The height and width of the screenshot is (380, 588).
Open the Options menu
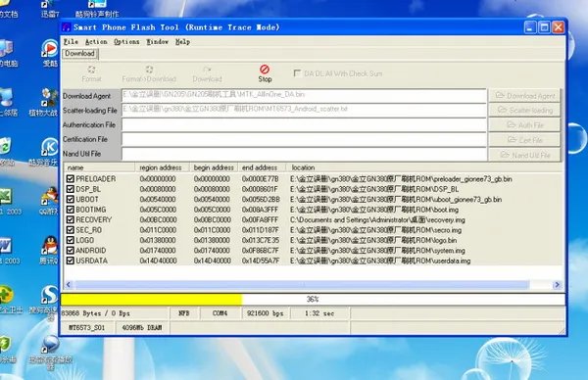[x=126, y=41]
